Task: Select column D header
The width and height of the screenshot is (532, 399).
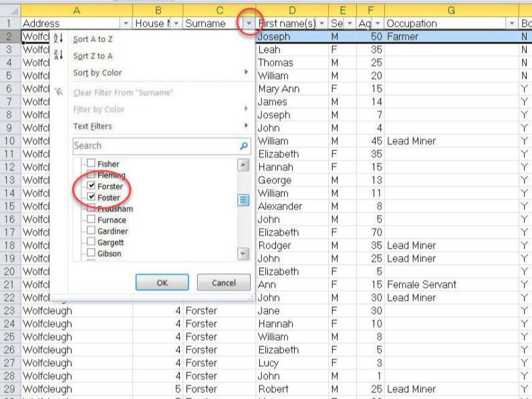Action: tap(292, 11)
